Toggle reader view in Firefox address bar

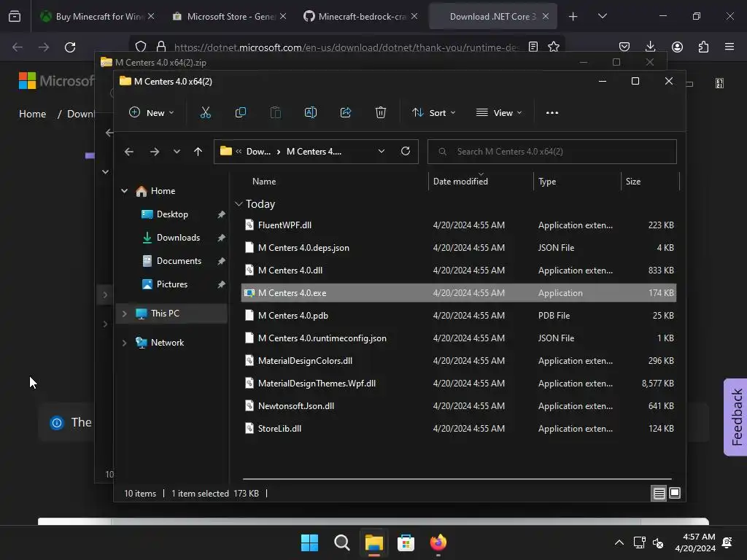click(x=533, y=47)
